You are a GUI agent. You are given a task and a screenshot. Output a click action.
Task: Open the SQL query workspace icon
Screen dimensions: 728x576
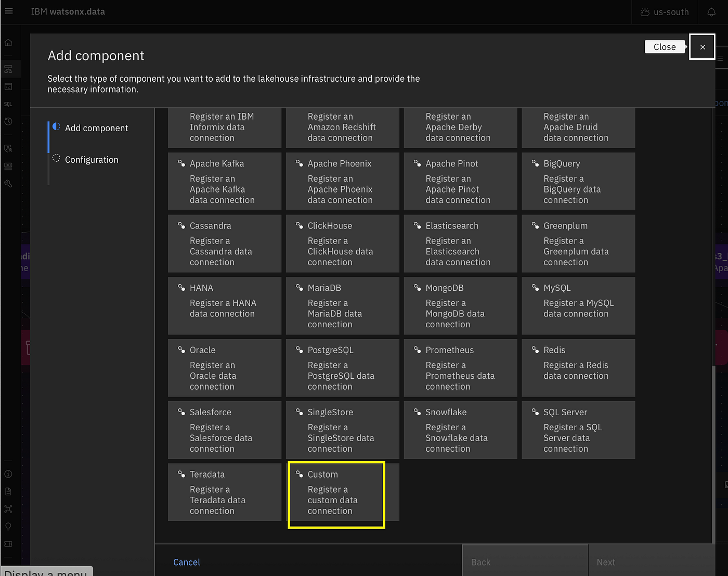8,104
